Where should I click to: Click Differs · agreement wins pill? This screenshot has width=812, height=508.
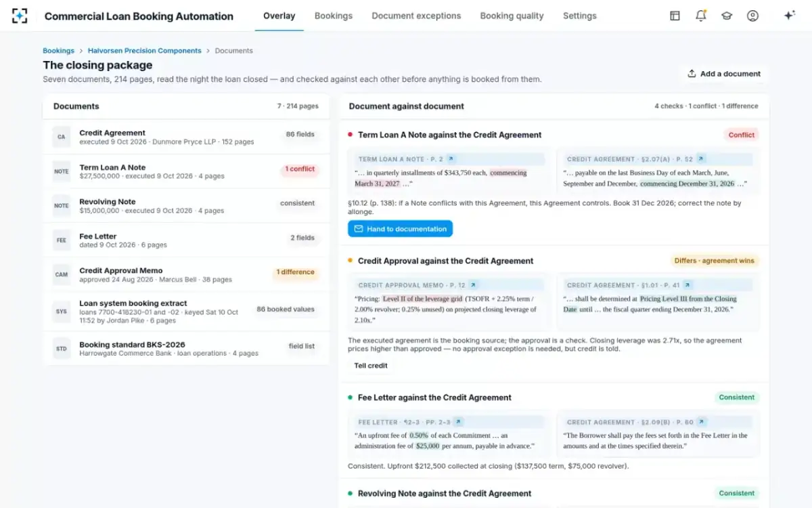click(715, 261)
